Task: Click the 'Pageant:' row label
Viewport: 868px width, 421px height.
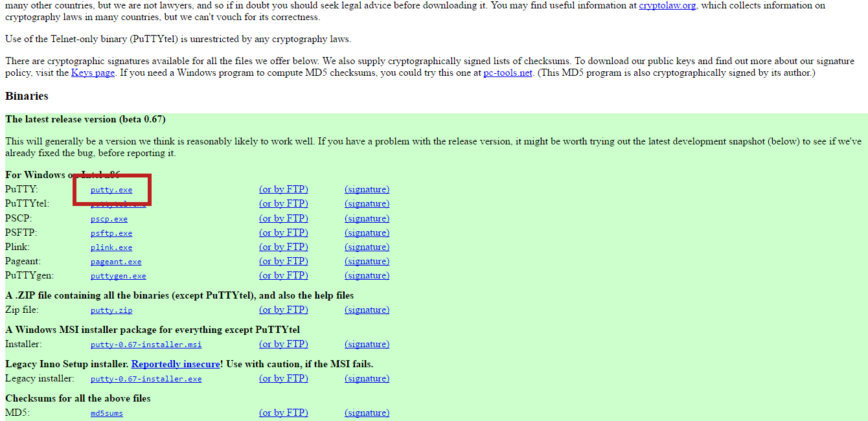Action: pyautogui.click(x=23, y=261)
